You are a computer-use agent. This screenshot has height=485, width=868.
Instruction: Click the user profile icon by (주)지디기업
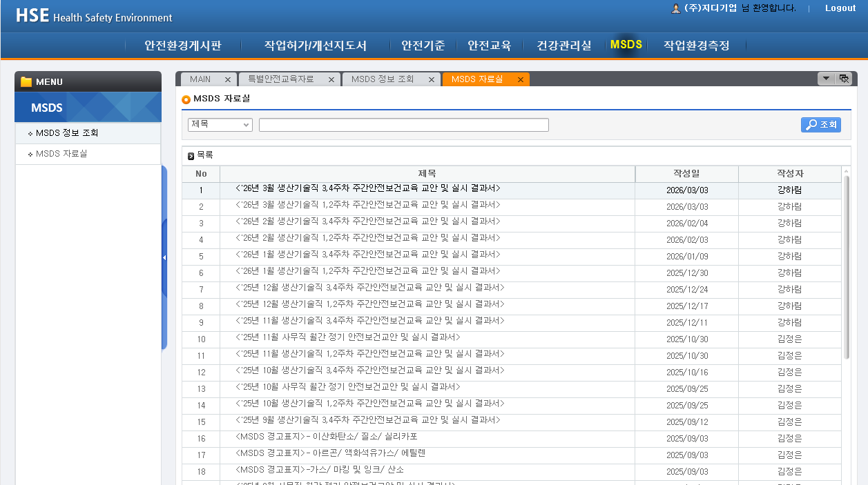click(676, 9)
